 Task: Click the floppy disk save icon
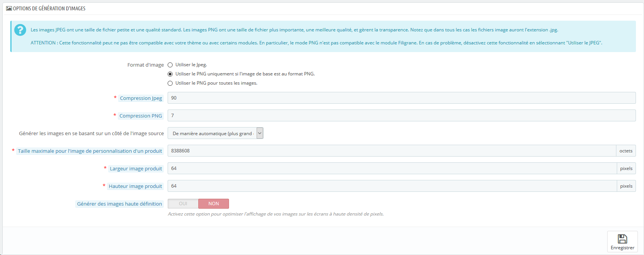click(623, 239)
